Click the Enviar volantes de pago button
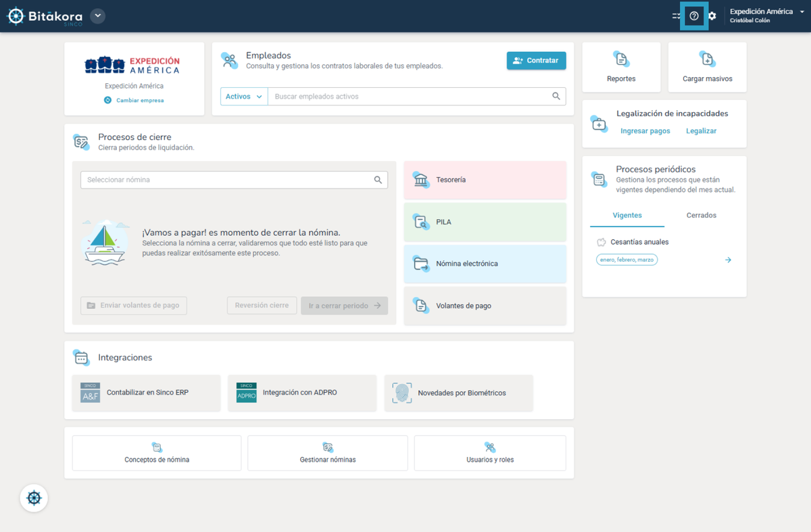 tap(134, 306)
